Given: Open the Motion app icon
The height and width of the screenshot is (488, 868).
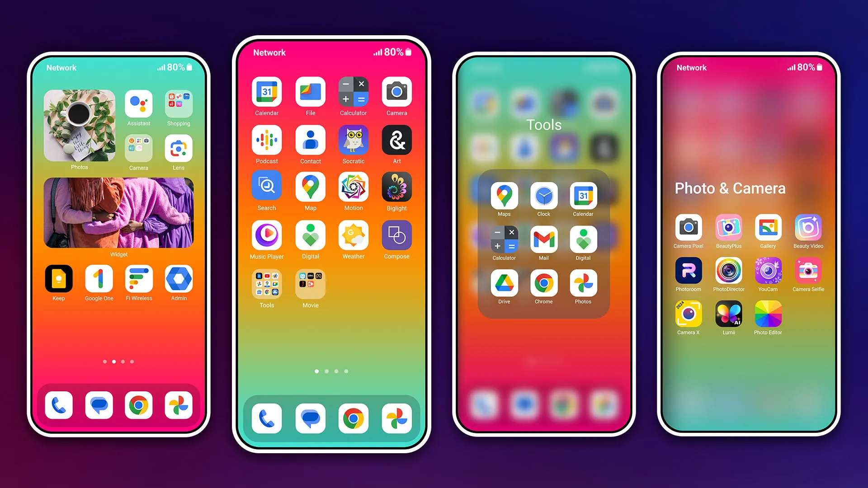Looking at the screenshot, I should point(353,187).
